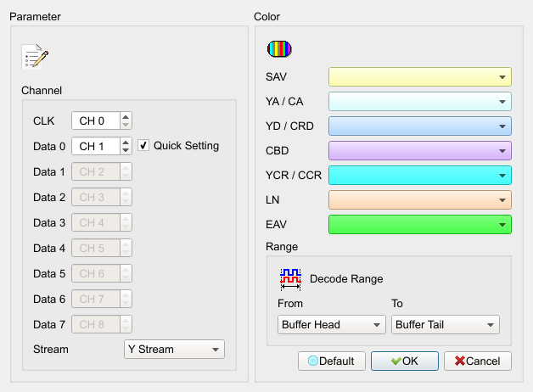
Task: Click the Range section heading
Action: [282, 247]
